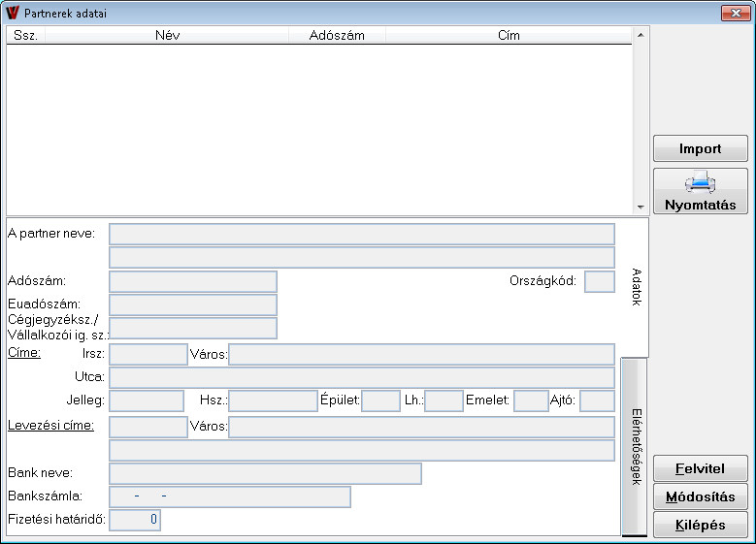Close the Partnerek adatai window

pyautogui.click(x=736, y=13)
